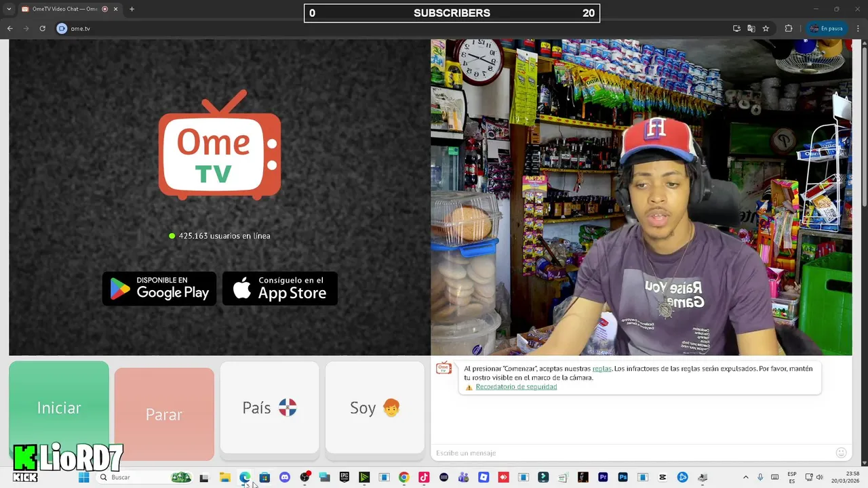
Task: Open the Chrome three-dot menu
Action: [x=858, y=28]
